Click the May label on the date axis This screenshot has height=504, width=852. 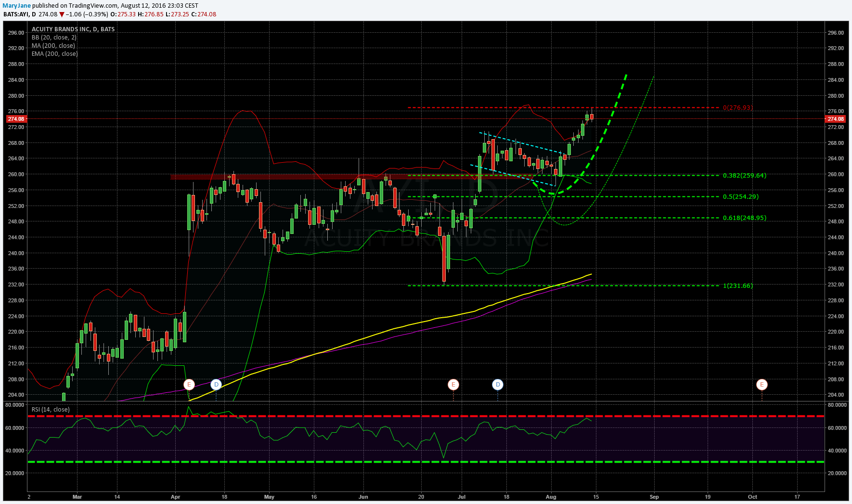pos(269,497)
